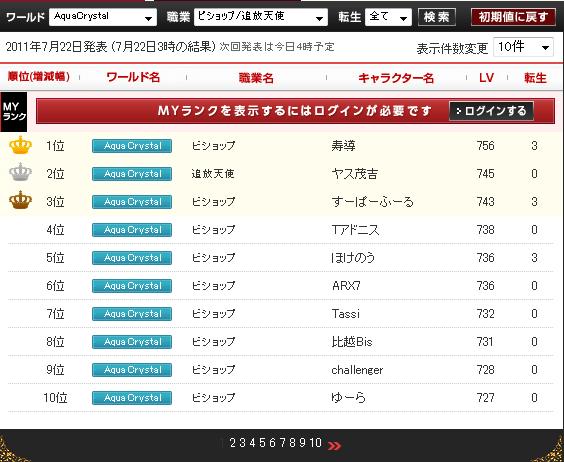This screenshot has height=462, width=564.
Task: Open the 転生 全て dropdown
Action: click(x=388, y=17)
